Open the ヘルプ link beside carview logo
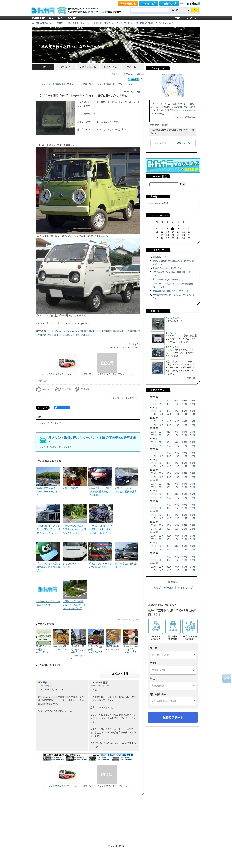This screenshot has width=232, height=868. pos(183,3)
